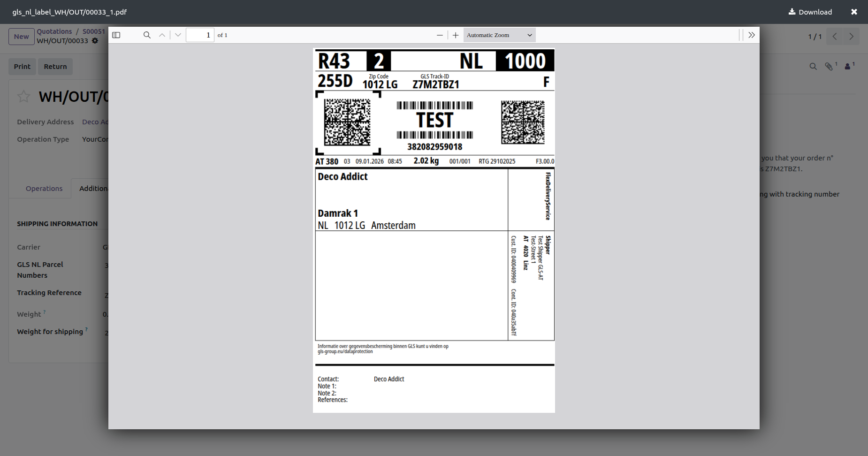Click the Tracking Reference field label
868x456 pixels.
[x=49, y=293]
